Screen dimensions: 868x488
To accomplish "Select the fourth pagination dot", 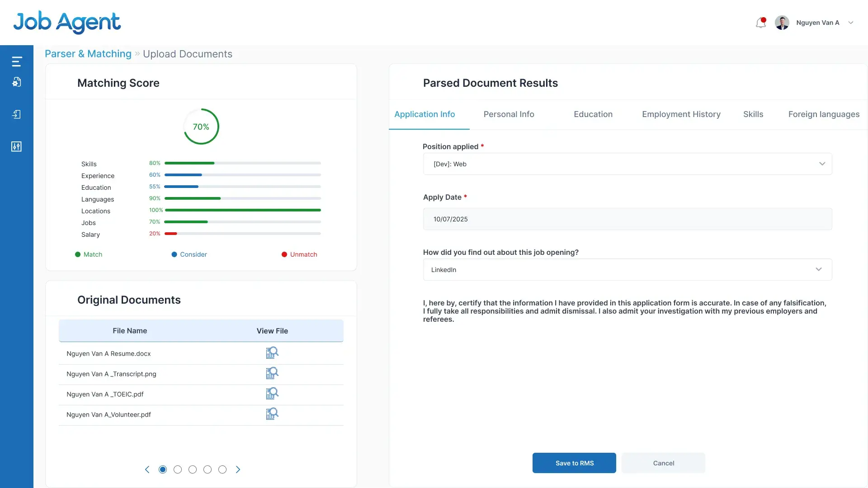I will tap(208, 469).
